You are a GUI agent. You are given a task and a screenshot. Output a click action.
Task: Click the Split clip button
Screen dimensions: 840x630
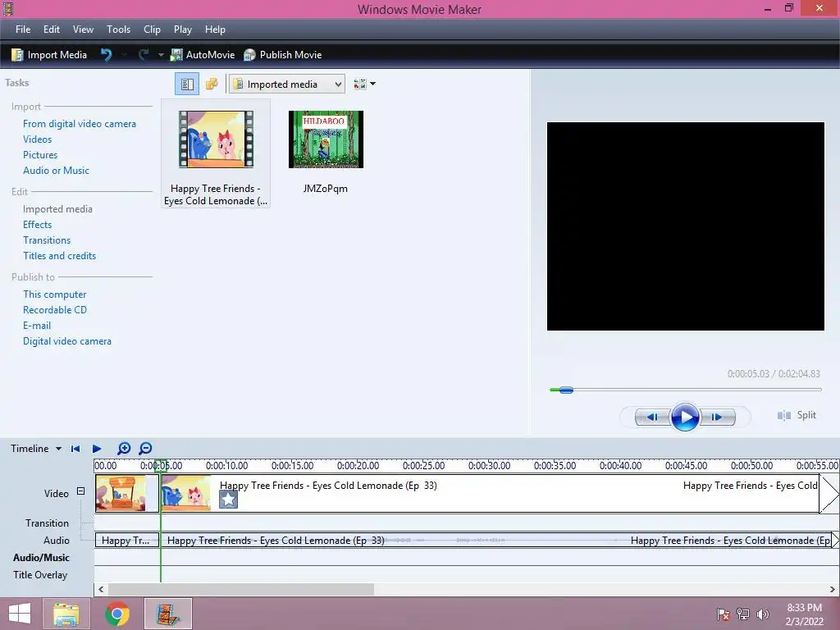tap(797, 415)
